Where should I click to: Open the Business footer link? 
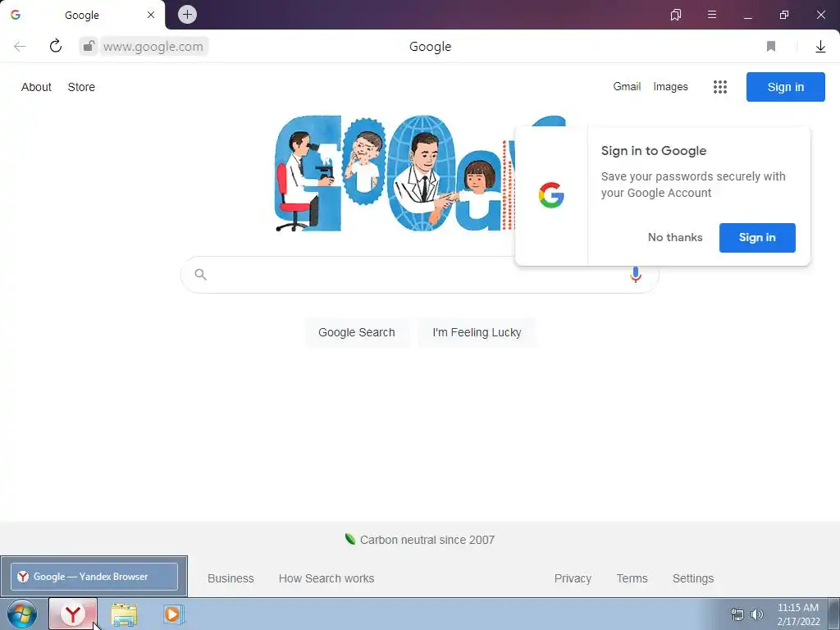[231, 578]
